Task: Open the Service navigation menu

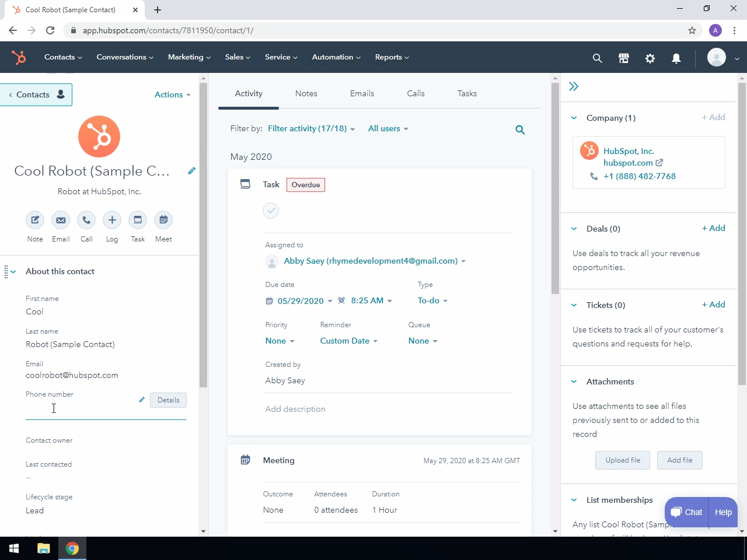Action: click(281, 57)
